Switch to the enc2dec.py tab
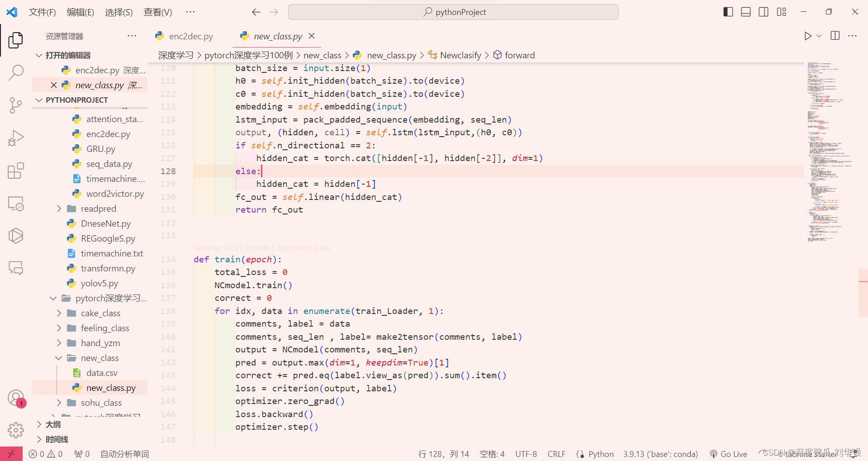The height and width of the screenshot is (461, 868). tap(190, 36)
